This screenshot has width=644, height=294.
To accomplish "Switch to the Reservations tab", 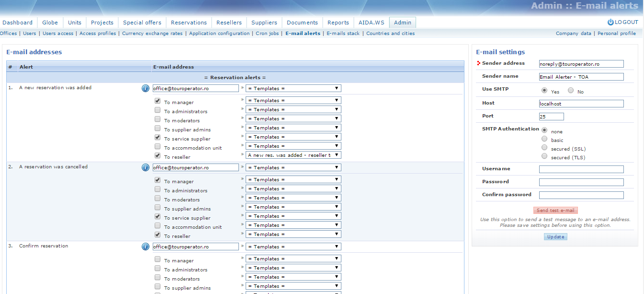I will coord(189,23).
